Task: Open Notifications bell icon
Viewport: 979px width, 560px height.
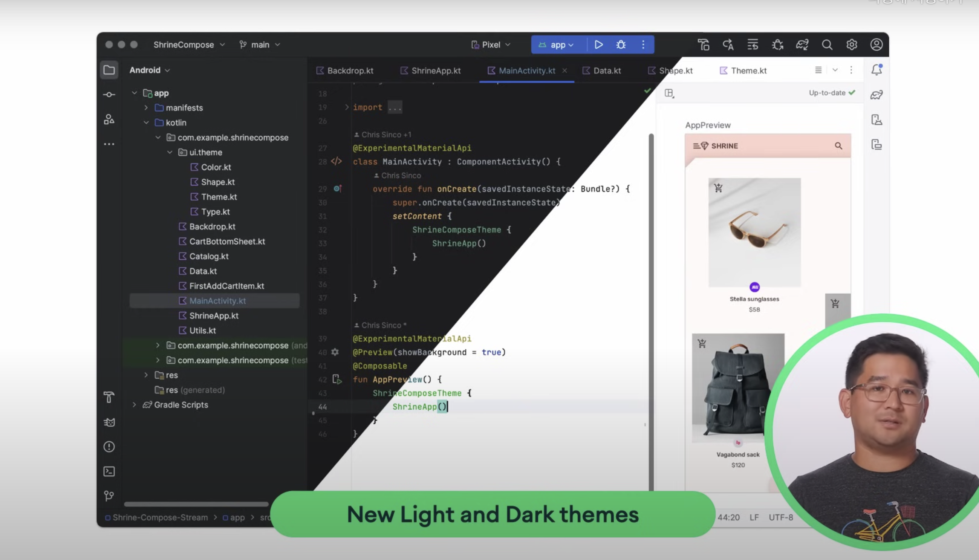Action: point(877,70)
